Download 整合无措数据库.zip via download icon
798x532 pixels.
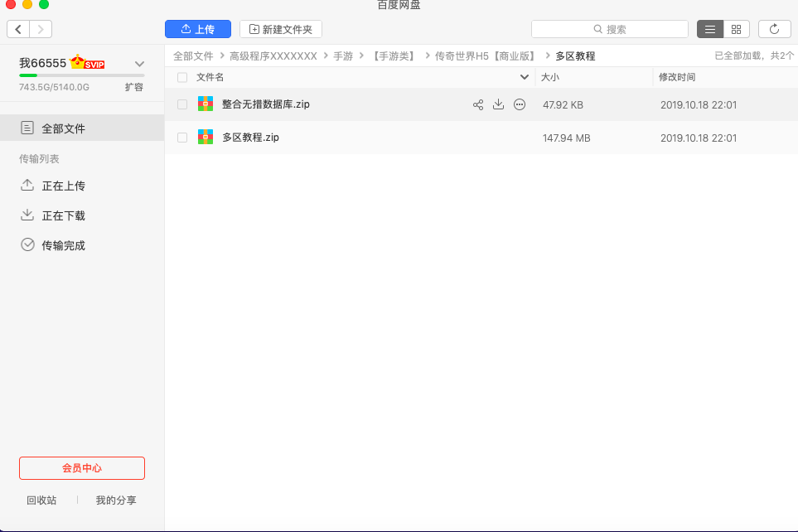[x=498, y=104]
